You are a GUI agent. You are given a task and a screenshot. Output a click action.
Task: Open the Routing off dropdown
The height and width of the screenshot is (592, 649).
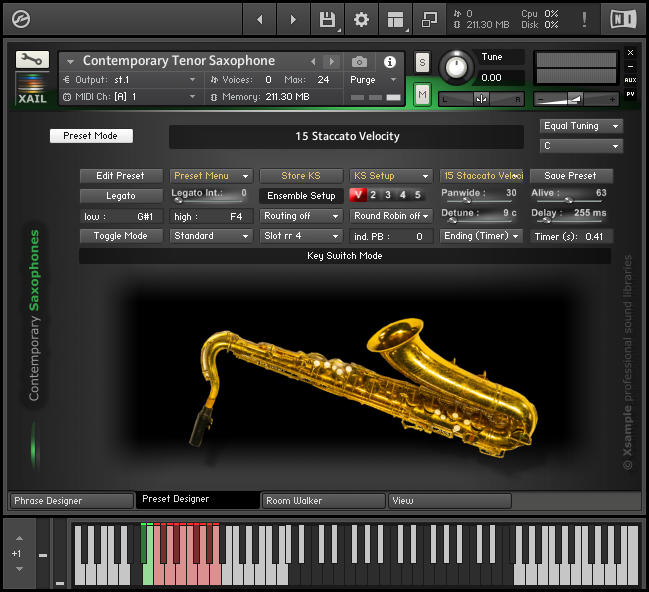[301, 216]
